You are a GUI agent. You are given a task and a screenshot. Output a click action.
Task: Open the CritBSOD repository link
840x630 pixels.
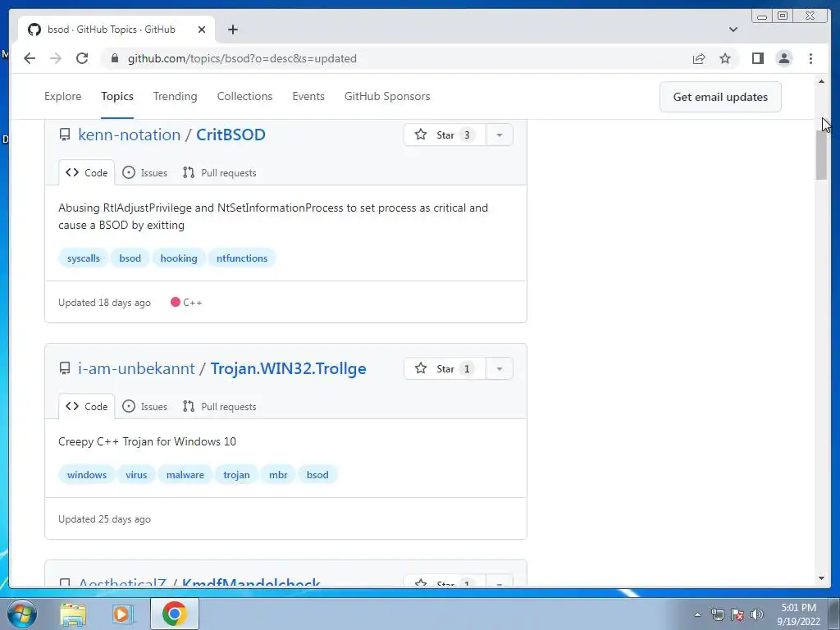point(231,135)
